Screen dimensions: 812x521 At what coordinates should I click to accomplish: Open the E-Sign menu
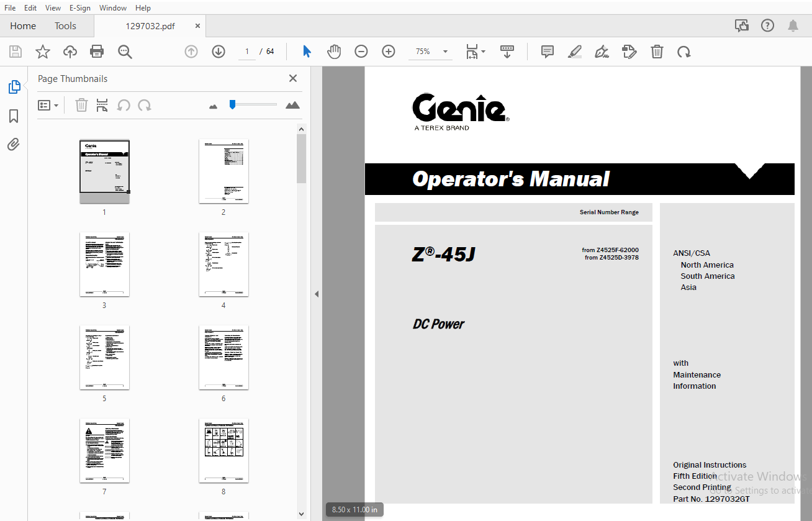click(x=80, y=8)
